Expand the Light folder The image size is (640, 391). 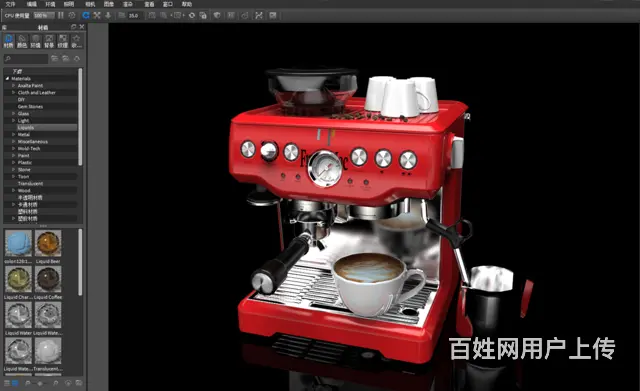(13, 120)
